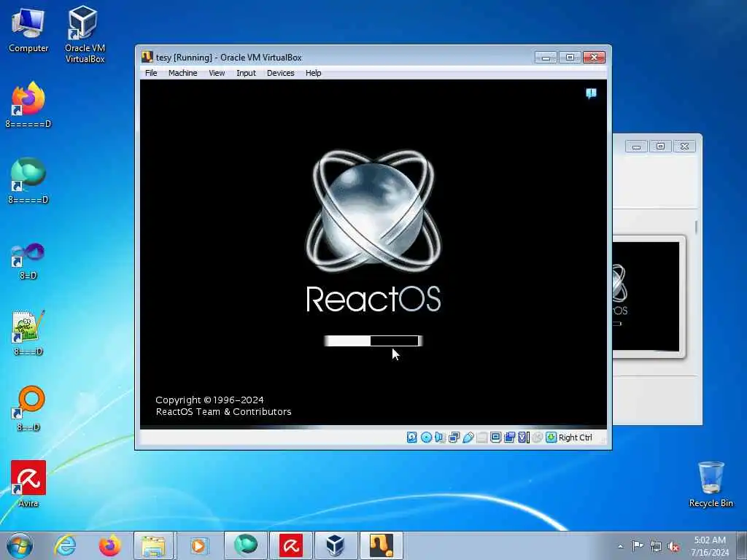This screenshot has height=560, width=747.
Task: Maximize the tesy VirtualBox VM window
Action: tap(570, 58)
